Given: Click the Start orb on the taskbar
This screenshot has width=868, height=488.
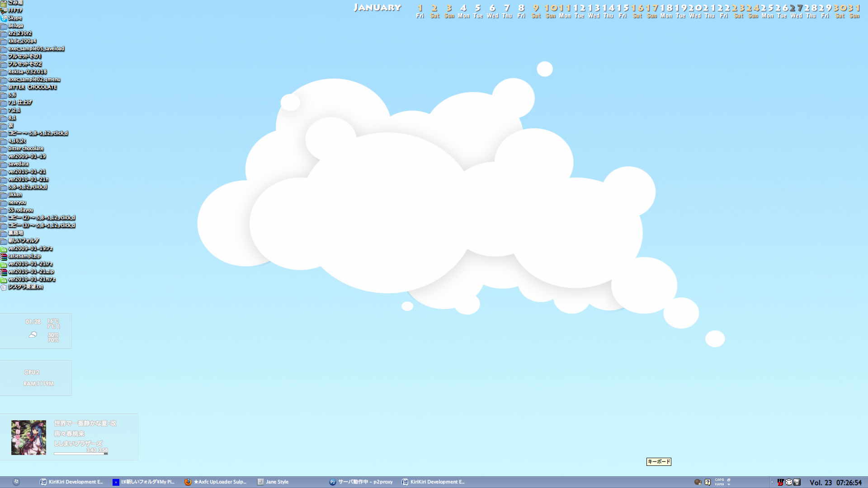Looking at the screenshot, I should point(16,482).
